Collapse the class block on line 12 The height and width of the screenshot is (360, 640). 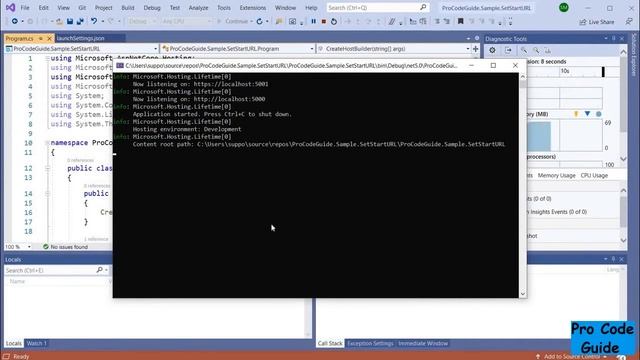(x=47, y=168)
